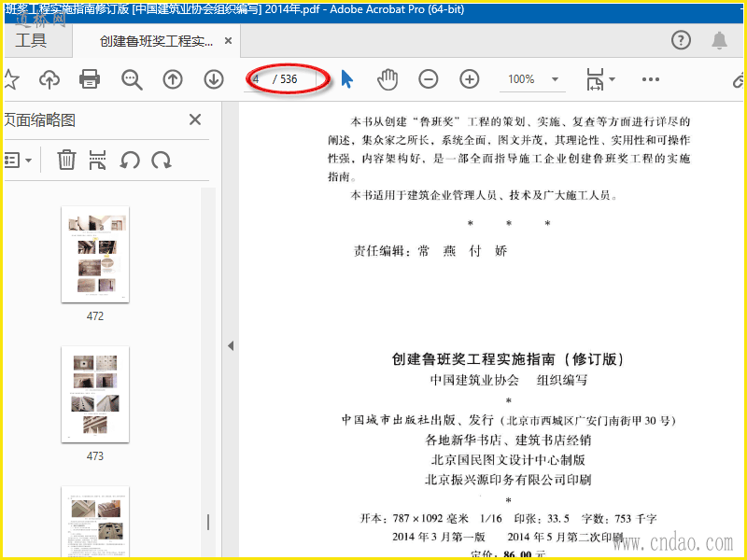Activate the selection arrow tool
The image size is (747, 560).
coord(346,79)
